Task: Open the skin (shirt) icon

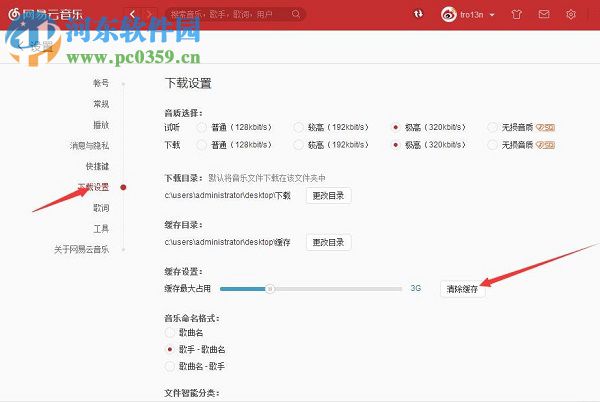Action: pos(517,15)
